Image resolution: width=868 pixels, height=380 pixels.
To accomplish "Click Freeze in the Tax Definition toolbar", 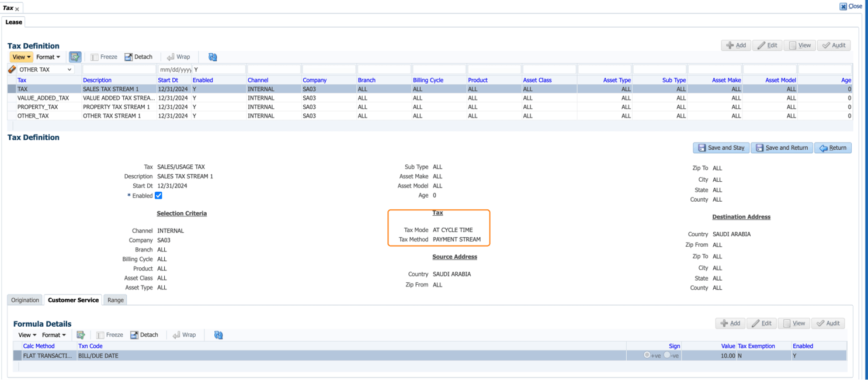I will 104,57.
